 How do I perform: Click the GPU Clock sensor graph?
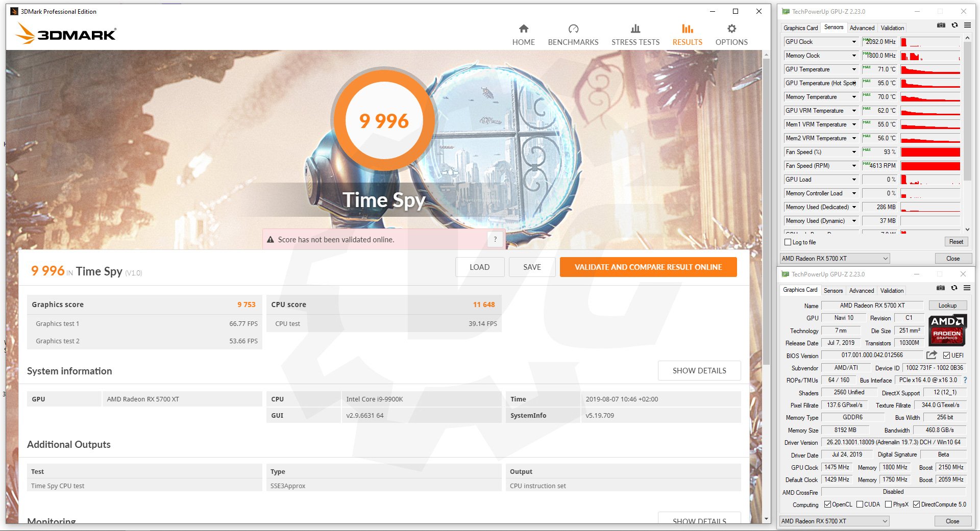click(930, 42)
